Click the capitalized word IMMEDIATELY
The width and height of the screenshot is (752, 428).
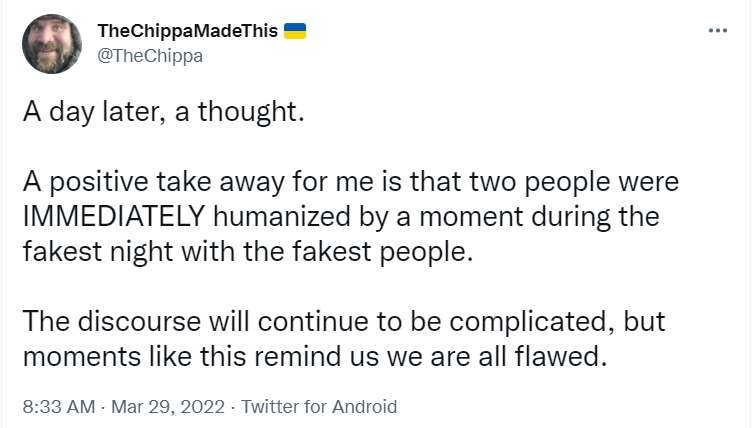tap(114, 217)
